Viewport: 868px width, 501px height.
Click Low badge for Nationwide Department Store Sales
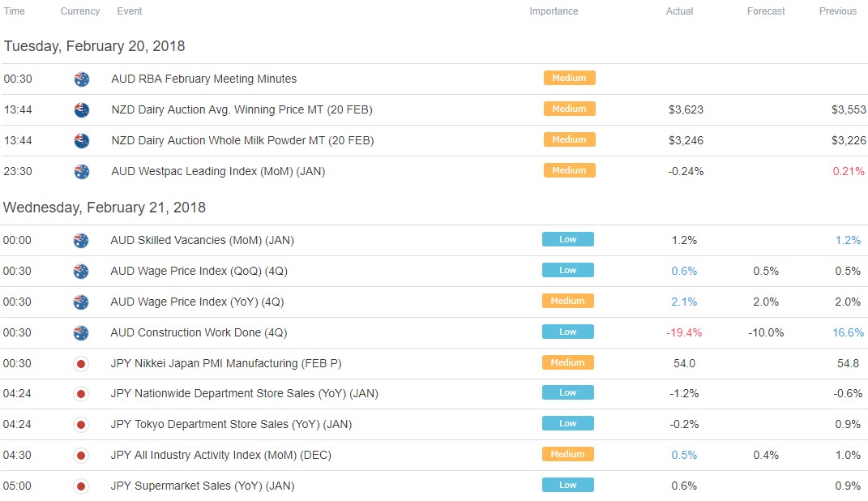pos(568,392)
